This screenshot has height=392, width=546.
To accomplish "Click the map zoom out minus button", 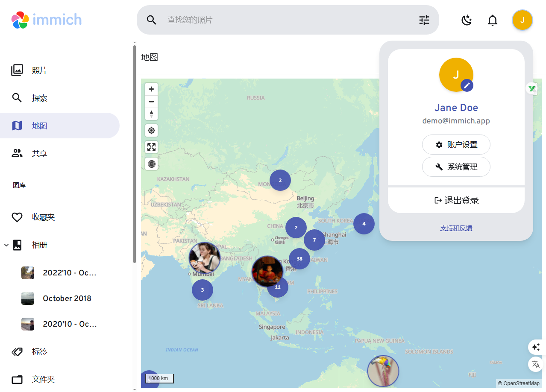I will click(x=151, y=102).
